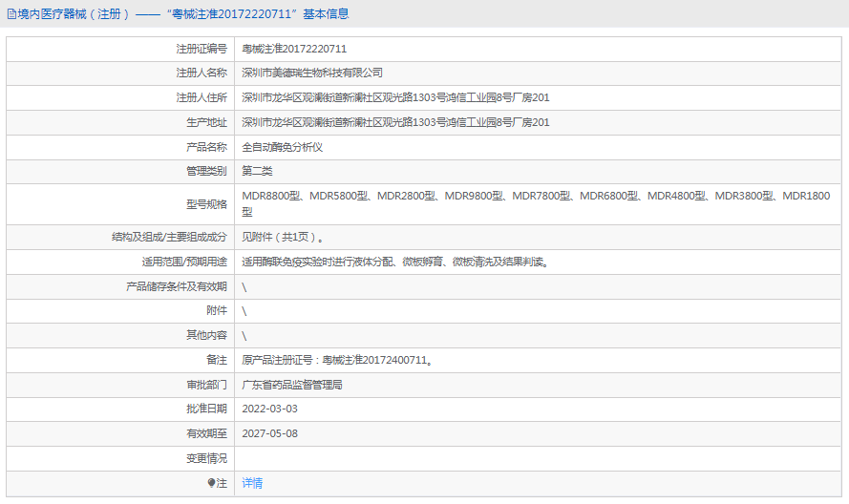The height and width of the screenshot is (504, 849).
Task: Click the 批准日期 label
Action: click(x=207, y=409)
